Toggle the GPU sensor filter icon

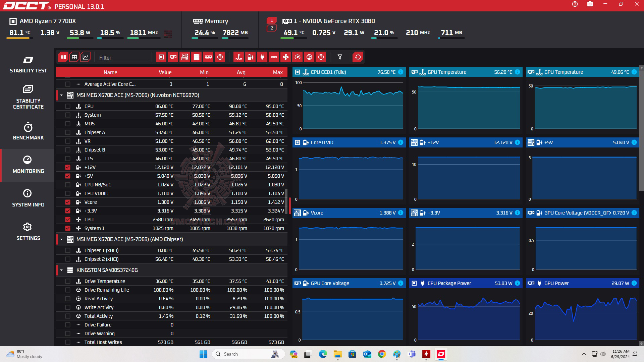click(173, 57)
